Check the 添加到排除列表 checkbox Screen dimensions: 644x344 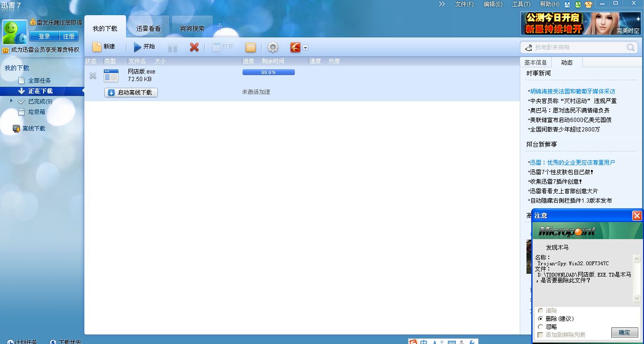(x=540, y=335)
